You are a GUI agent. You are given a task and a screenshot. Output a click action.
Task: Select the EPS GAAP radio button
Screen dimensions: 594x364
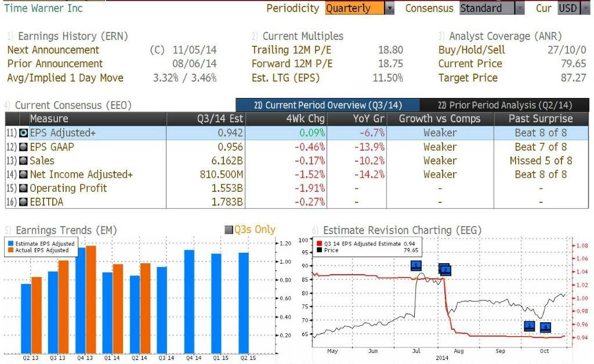pyautogui.click(x=23, y=147)
